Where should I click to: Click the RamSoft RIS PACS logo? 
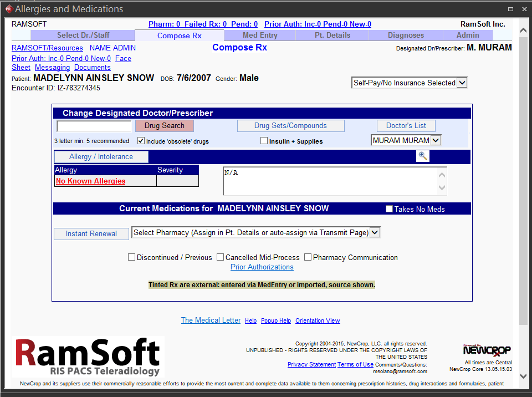(89, 357)
